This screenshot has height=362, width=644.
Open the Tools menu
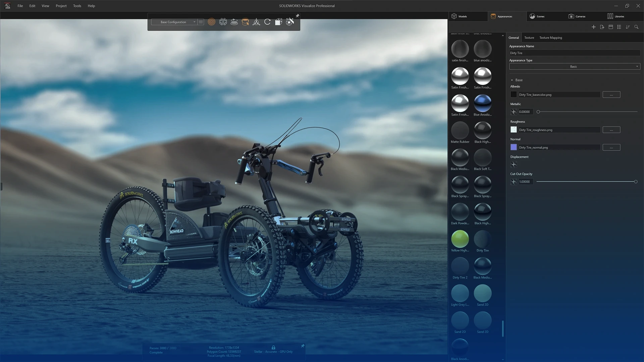77,6
